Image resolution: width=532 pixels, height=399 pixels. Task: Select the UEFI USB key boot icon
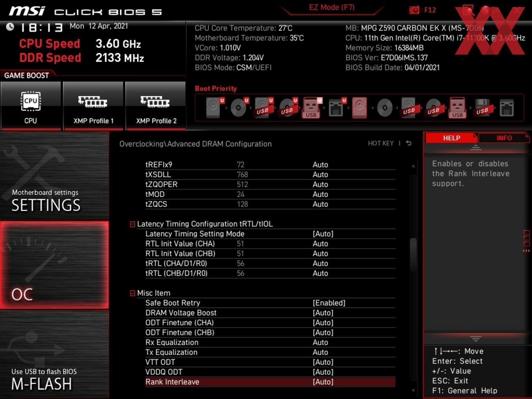[x=312, y=107]
